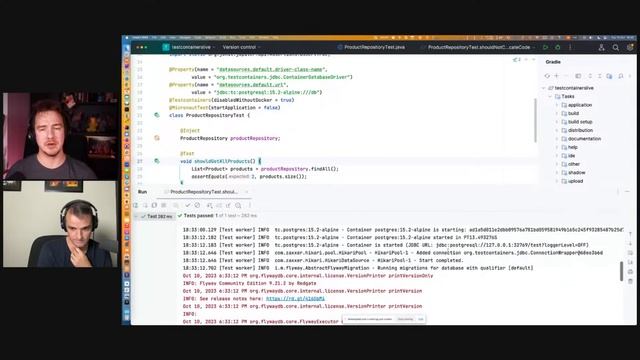Screen dimensions: 640x360
Task: Open the More actions menu beside Debug
Action: pos(570,47)
